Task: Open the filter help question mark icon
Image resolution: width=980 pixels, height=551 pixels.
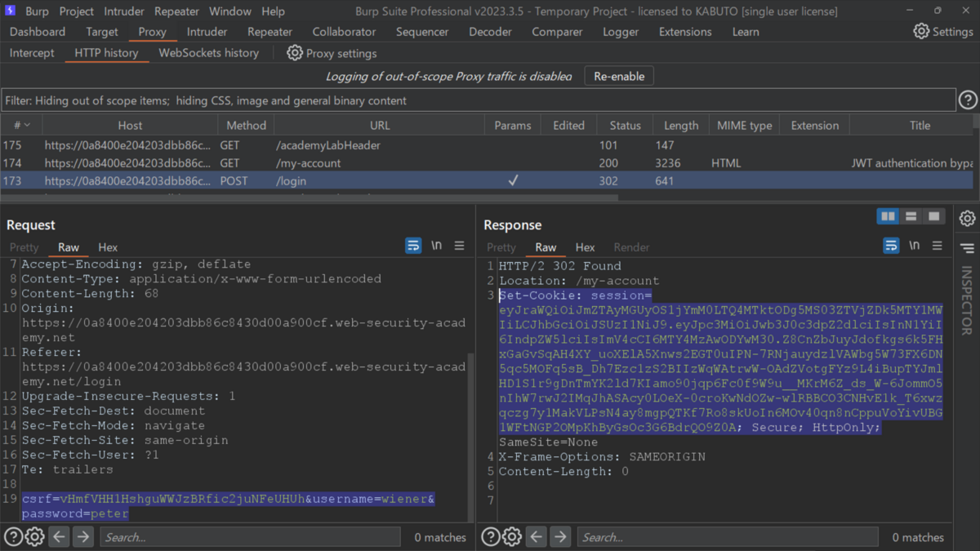Action: [968, 100]
